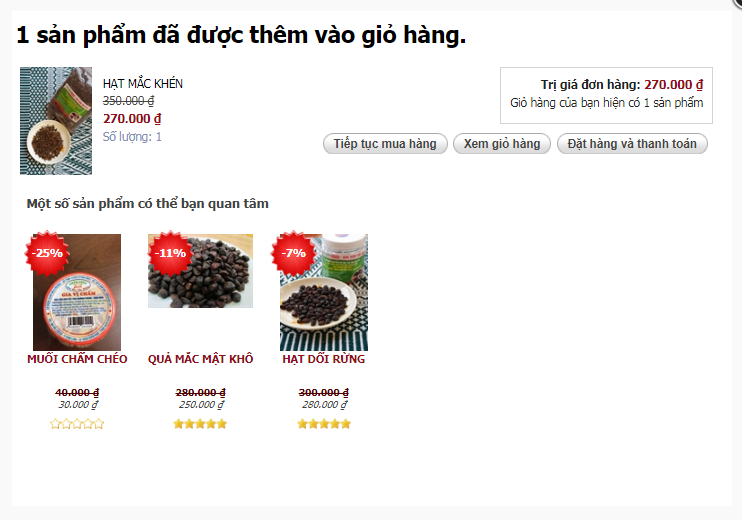742x520 pixels.
Task: Click HẠT DỔI RỪNG gold star rating
Action: tap(324, 423)
